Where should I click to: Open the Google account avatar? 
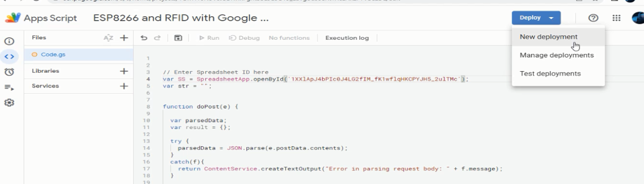click(x=638, y=18)
